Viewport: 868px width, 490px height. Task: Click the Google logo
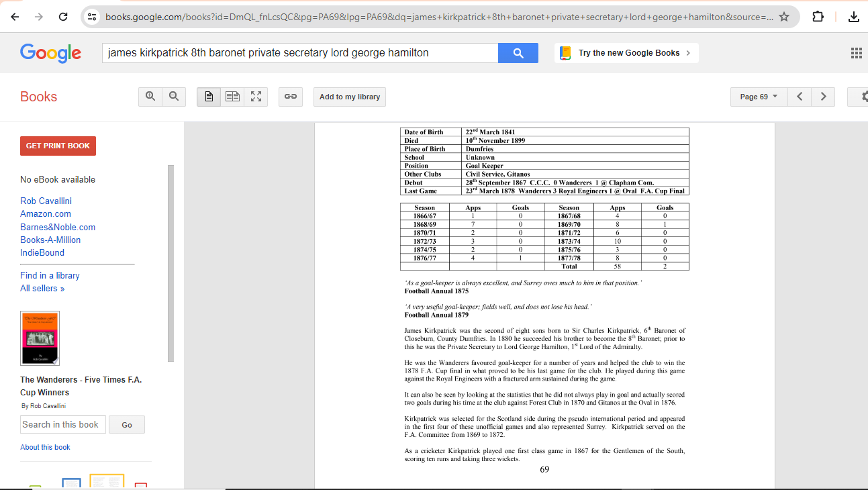click(51, 53)
